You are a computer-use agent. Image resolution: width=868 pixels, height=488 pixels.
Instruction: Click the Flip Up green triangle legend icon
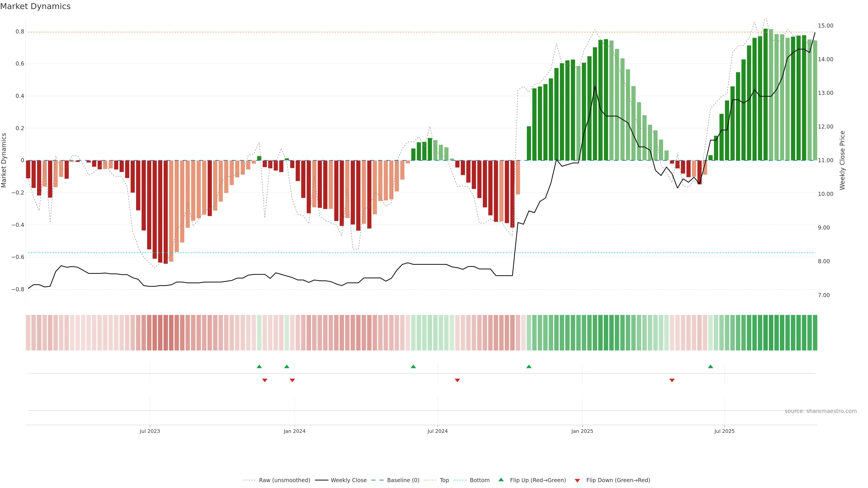(501, 480)
